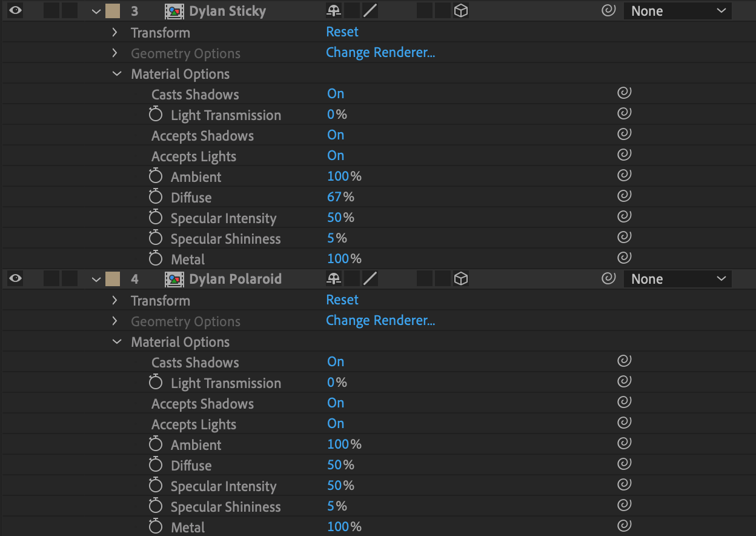Disable Accepts Lights on Dylan Polaroid
Screen dimensions: 756x536
pos(335,423)
